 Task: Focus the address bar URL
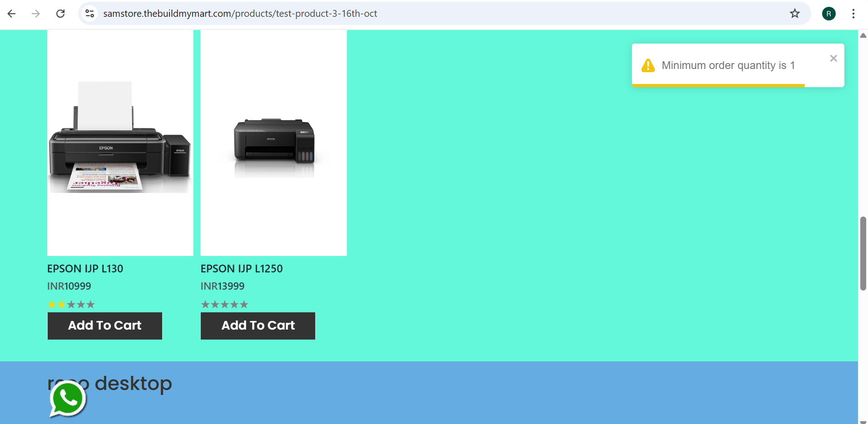(240, 14)
